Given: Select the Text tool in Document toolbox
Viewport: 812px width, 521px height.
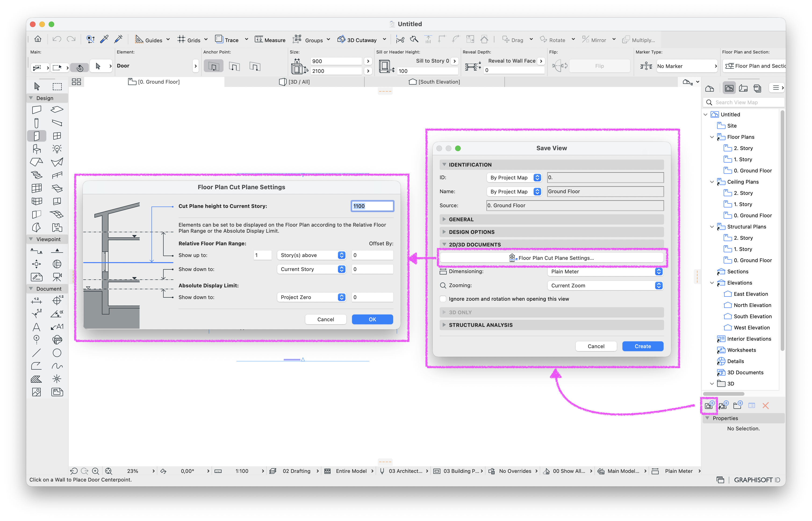Looking at the screenshot, I should coord(36,327).
